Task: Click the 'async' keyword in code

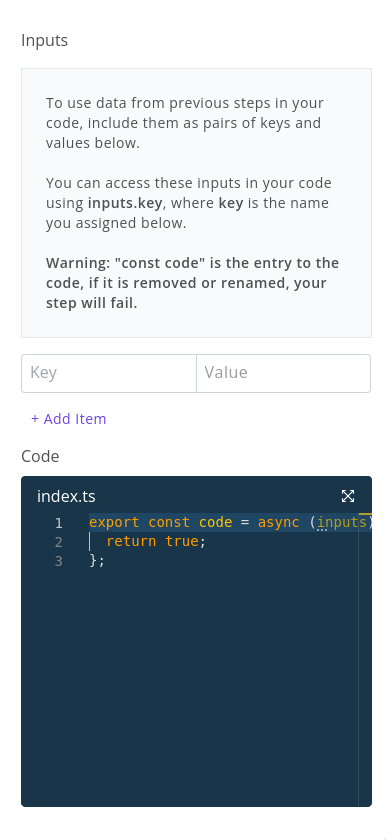Action: [278, 522]
